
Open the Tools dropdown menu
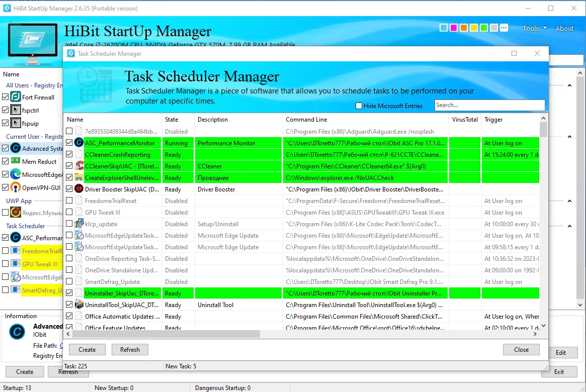point(534,28)
